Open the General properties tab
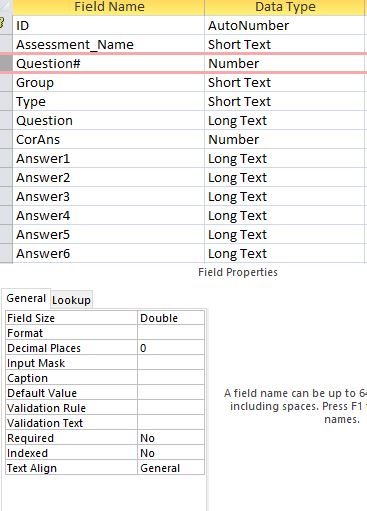Image resolution: width=367 pixels, height=511 pixels. 26,298
